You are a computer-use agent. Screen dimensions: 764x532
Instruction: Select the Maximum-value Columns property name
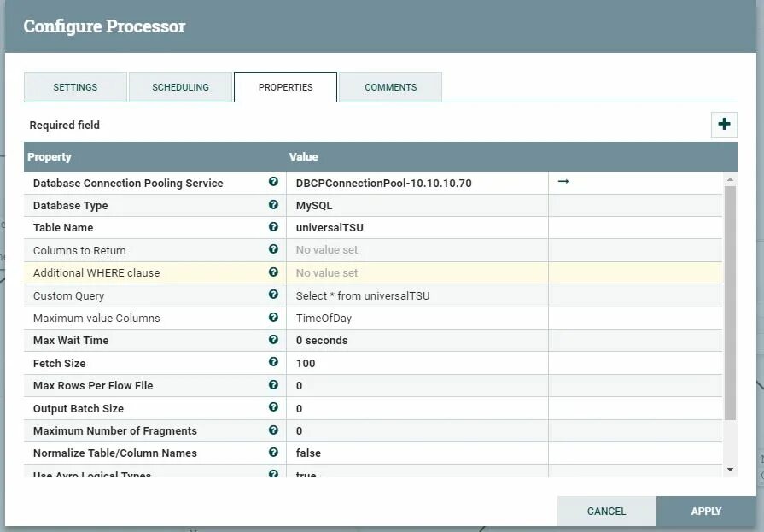tap(96, 318)
